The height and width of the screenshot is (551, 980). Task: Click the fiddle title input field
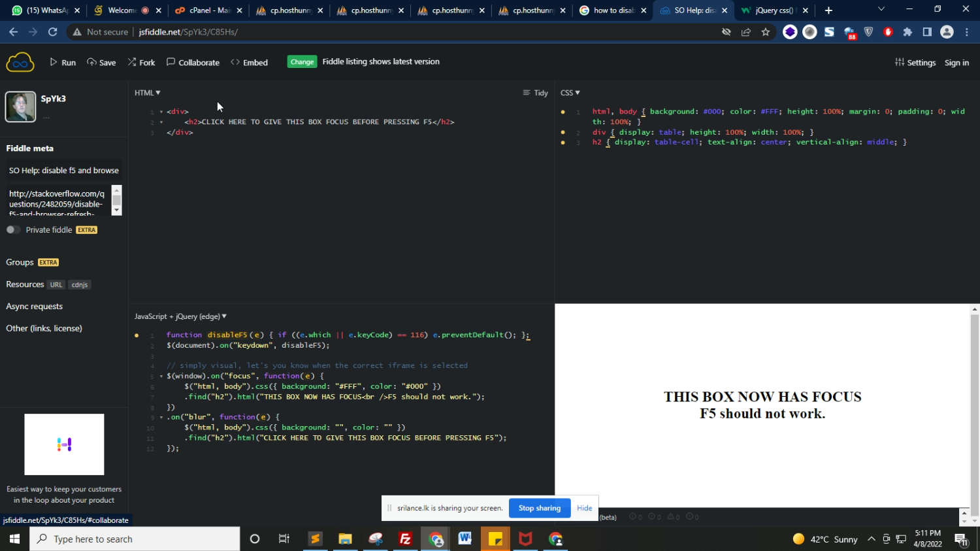64,171
